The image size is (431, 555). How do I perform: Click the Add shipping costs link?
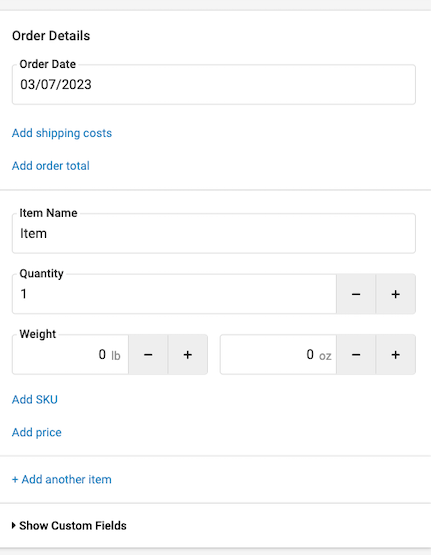click(62, 133)
